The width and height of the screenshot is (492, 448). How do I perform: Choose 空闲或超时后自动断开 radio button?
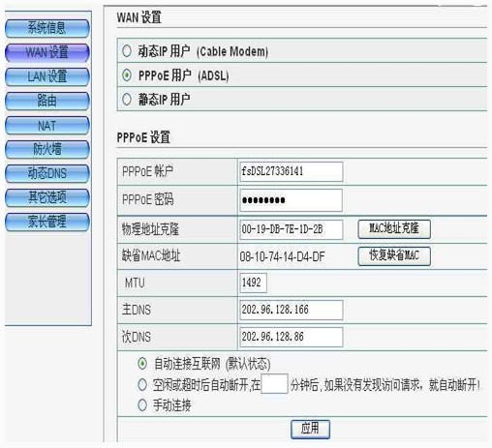tap(142, 385)
